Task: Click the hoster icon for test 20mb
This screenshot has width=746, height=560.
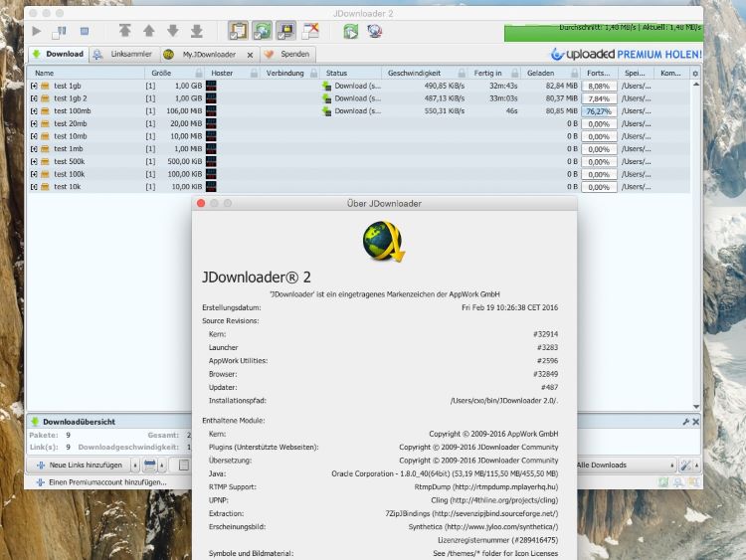Action: click(x=211, y=123)
